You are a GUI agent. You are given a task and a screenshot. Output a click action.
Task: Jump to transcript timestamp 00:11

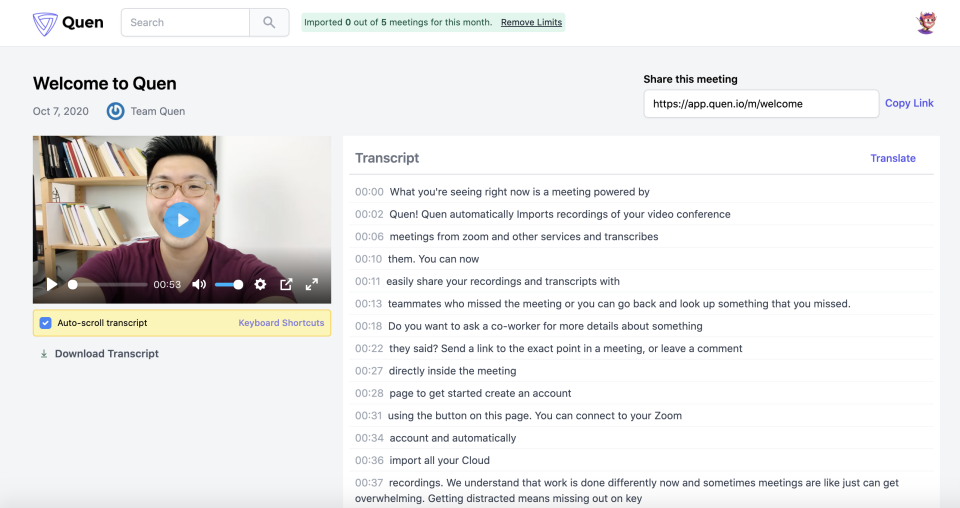367,282
